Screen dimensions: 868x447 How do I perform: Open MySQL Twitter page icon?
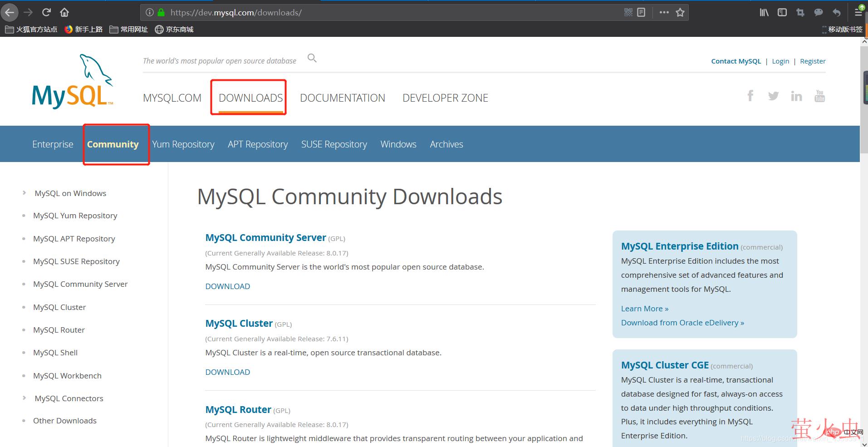[x=773, y=96]
